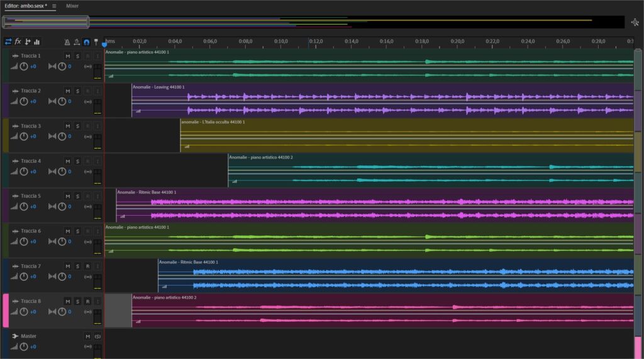Click timeline ruler at 0:12,0
The image size is (644, 359).
click(x=316, y=41)
